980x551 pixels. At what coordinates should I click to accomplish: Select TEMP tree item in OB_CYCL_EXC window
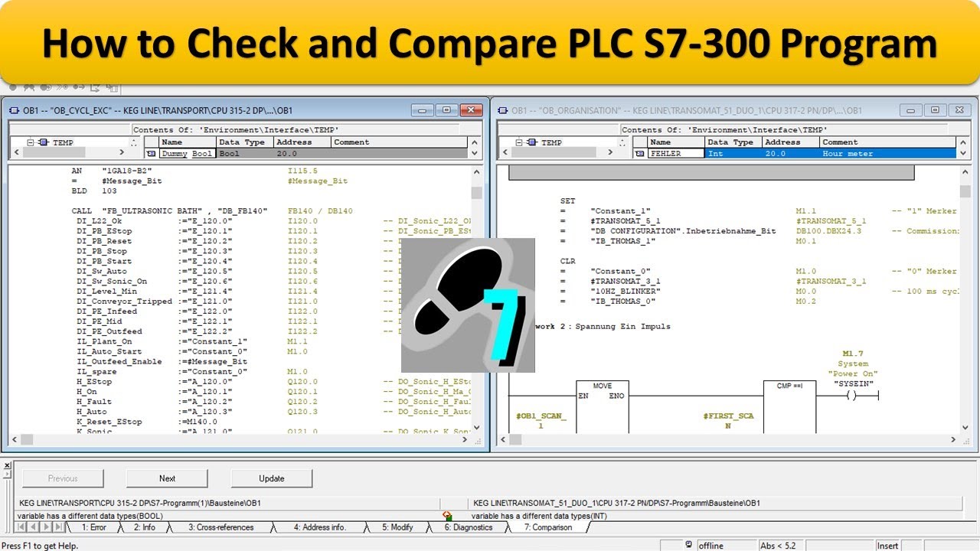click(x=63, y=142)
